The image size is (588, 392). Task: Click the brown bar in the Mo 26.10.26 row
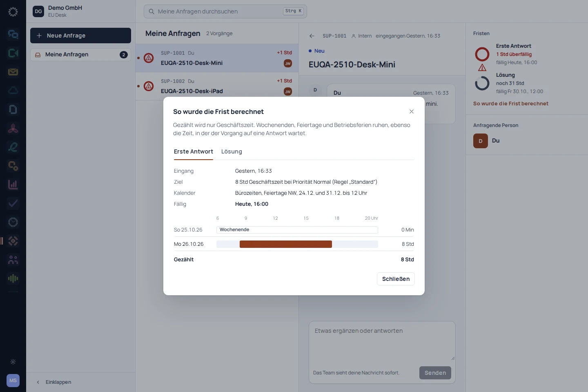(x=286, y=244)
